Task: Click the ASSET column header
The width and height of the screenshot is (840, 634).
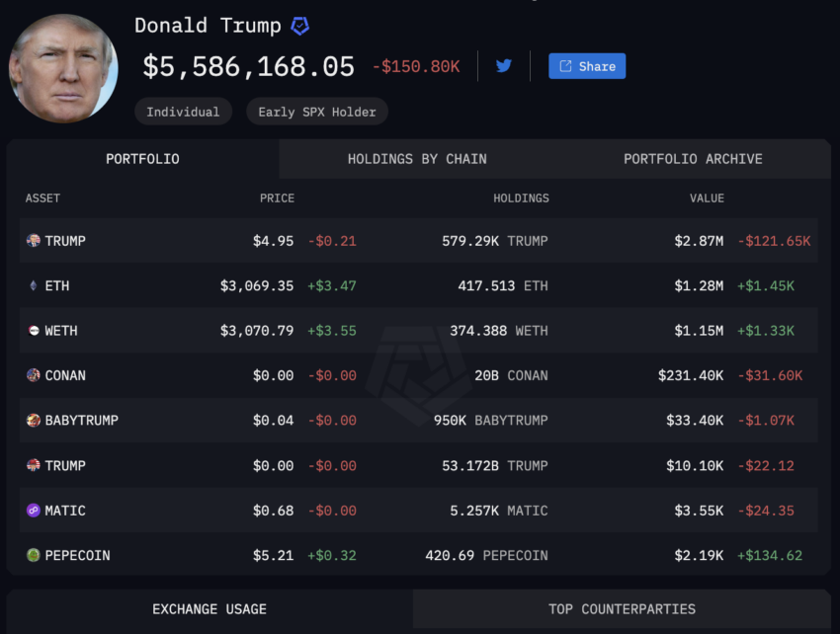Action: (42, 198)
